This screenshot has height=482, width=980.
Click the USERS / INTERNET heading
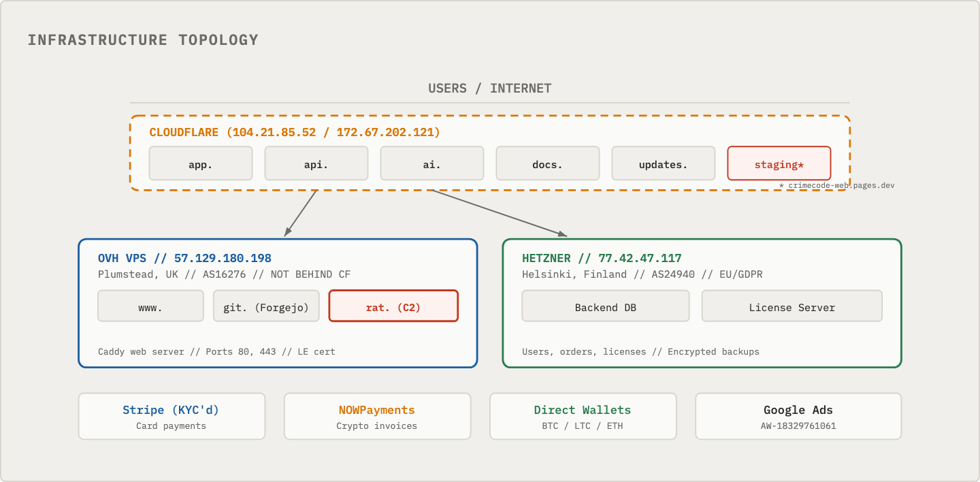[490, 88]
